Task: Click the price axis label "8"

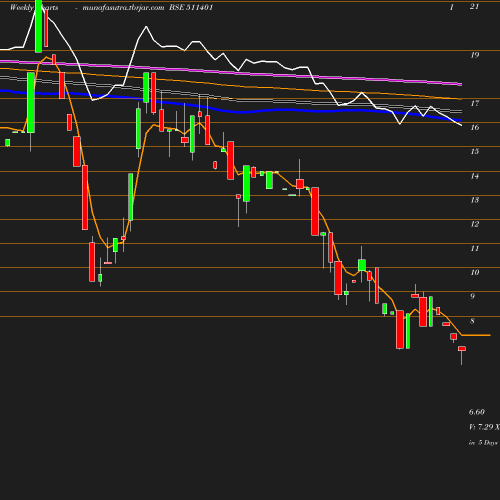Action: pos(472,321)
